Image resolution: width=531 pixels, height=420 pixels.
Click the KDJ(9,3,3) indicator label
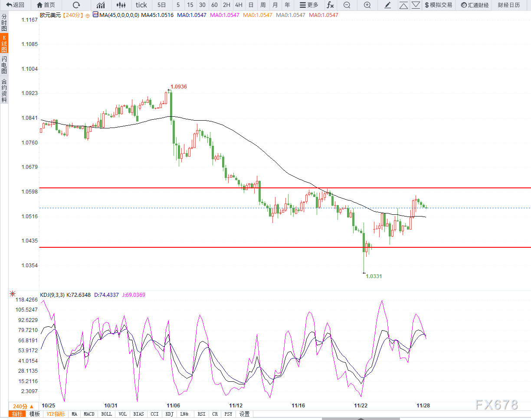point(52,295)
